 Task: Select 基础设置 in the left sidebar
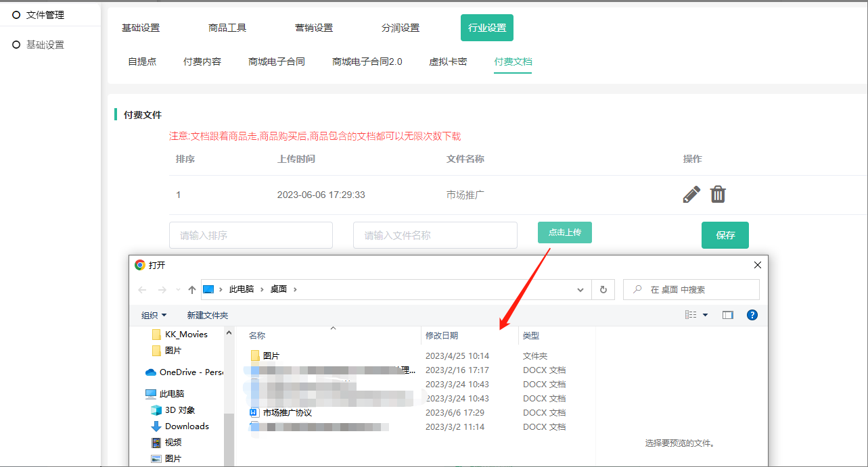45,45
